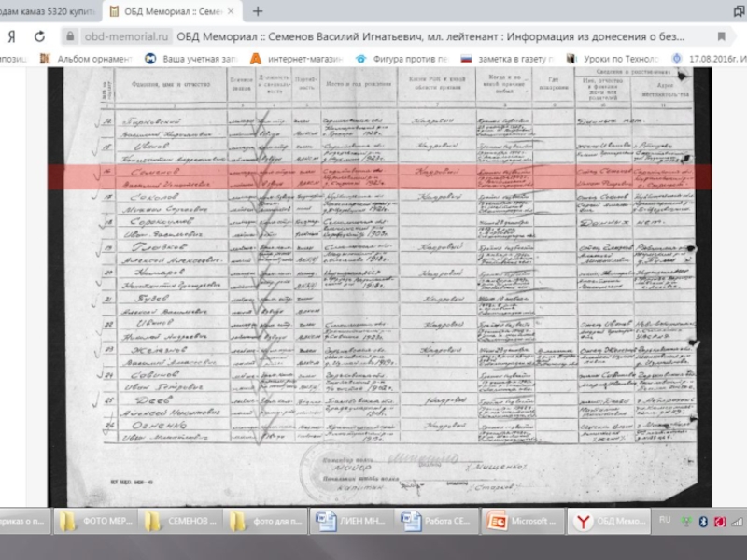
Task: Click the RU language indicator
Action: [665, 520]
